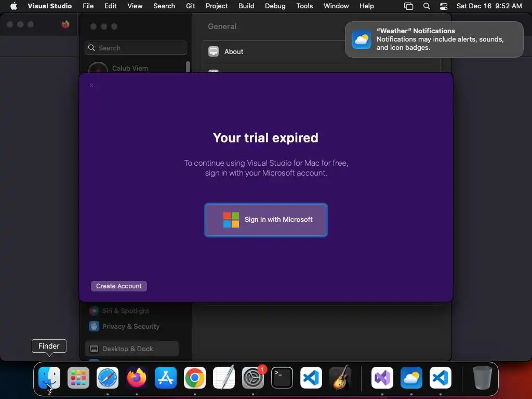Screen dimensions: 532x399
Task: Open the Window menu
Action: point(336,6)
